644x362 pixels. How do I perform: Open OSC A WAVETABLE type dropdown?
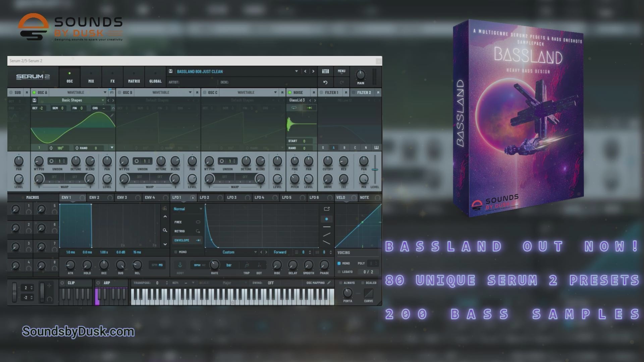pos(105,93)
